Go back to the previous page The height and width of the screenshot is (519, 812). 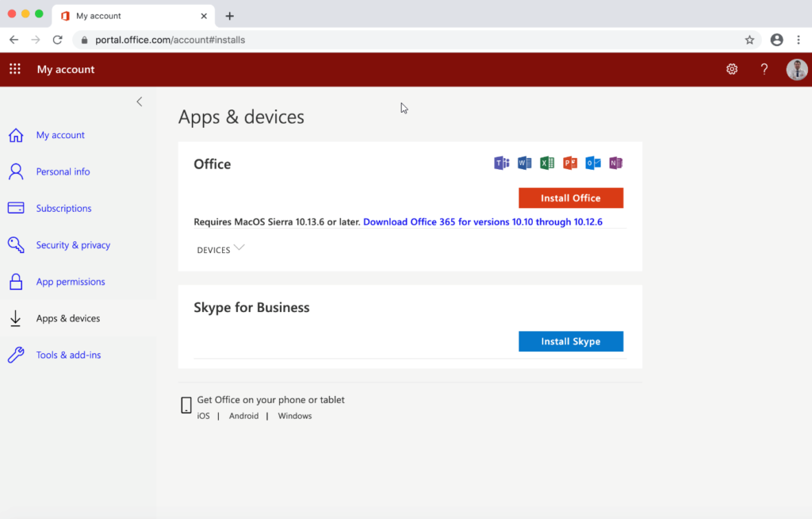click(14, 40)
